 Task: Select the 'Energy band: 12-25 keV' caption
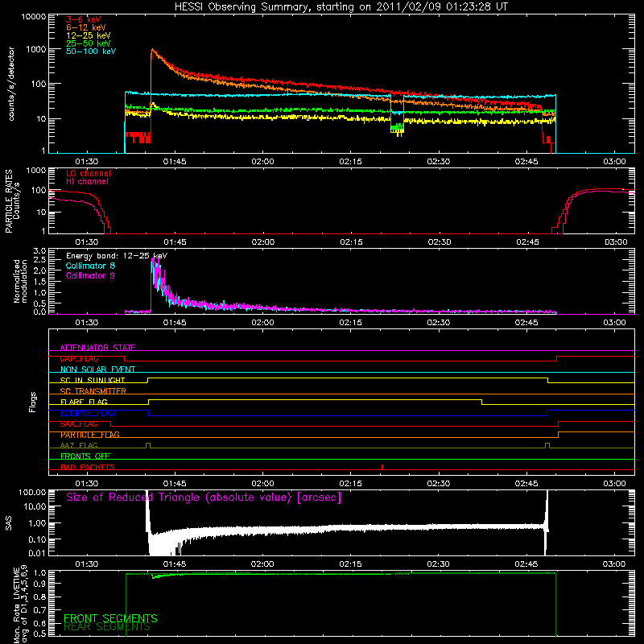point(117,256)
